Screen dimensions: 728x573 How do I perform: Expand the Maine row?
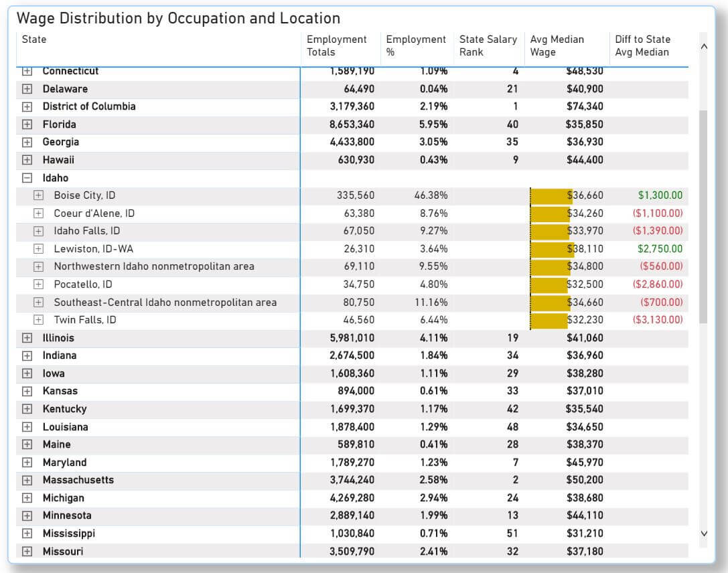pos(27,444)
